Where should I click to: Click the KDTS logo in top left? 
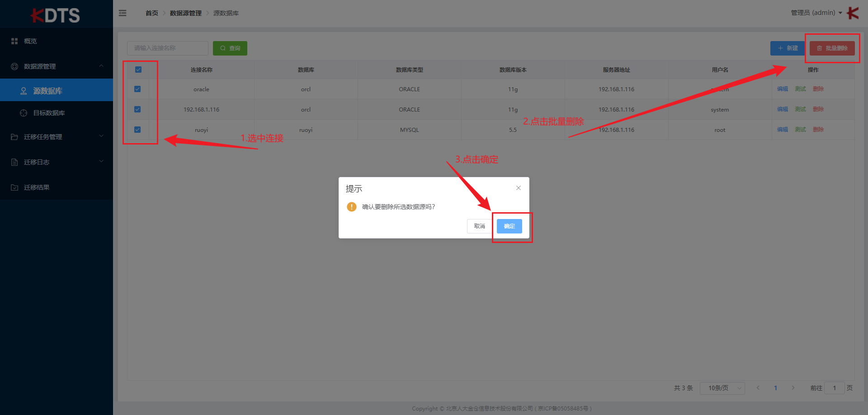point(57,14)
